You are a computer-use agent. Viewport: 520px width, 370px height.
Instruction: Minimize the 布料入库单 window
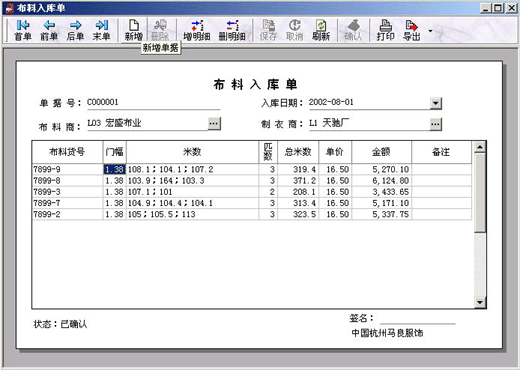tap(486, 8)
